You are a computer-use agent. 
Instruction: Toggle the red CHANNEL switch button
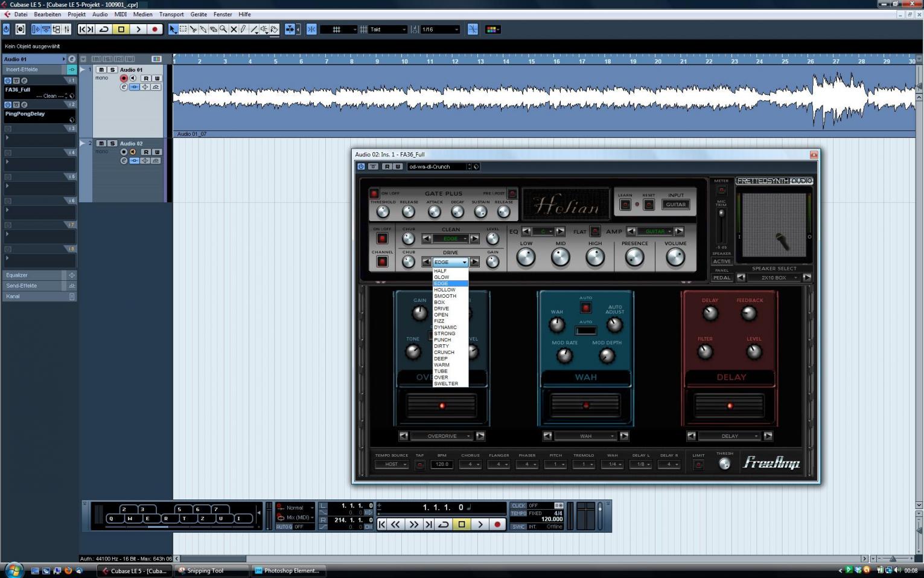click(x=382, y=262)
